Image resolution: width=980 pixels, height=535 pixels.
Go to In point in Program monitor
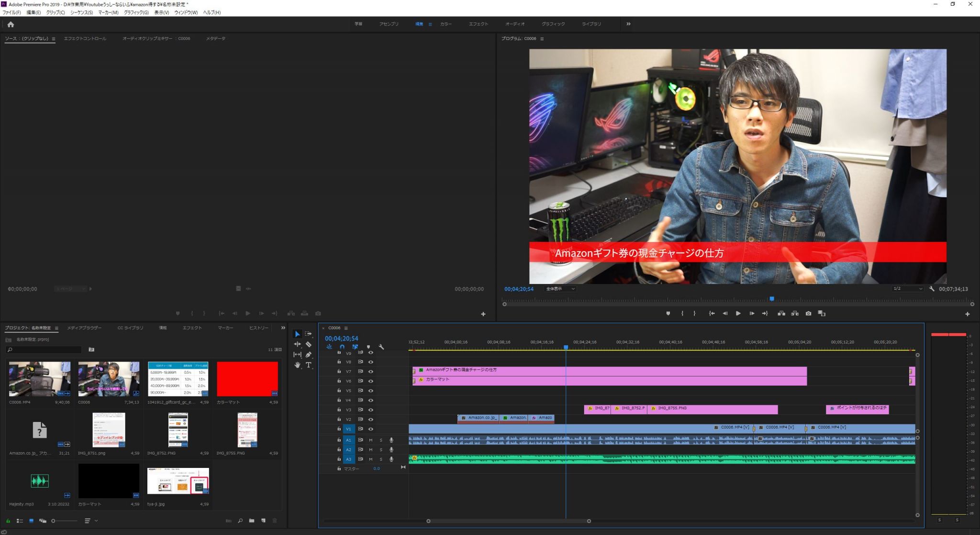[x=712, y=313]
